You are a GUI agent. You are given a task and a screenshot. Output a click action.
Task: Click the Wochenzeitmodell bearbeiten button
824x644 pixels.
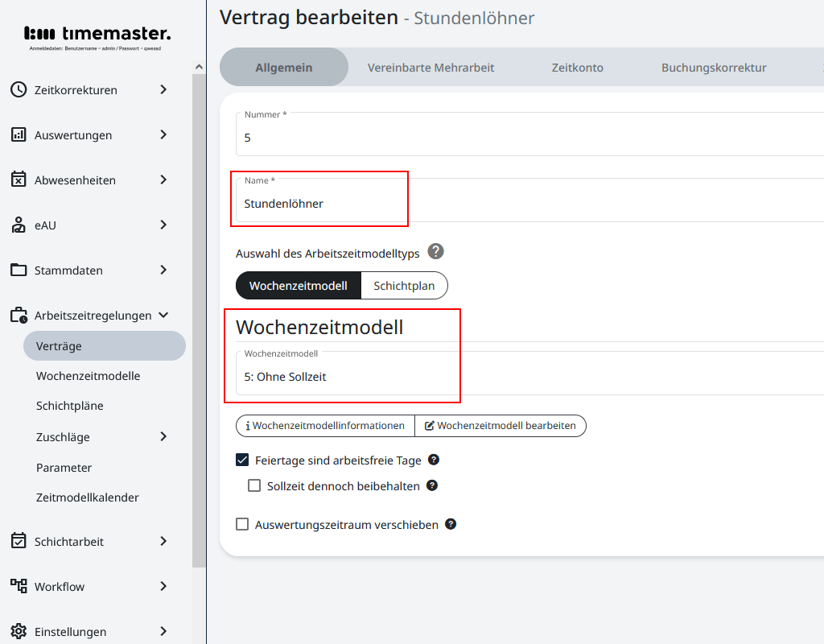point(501,426)
